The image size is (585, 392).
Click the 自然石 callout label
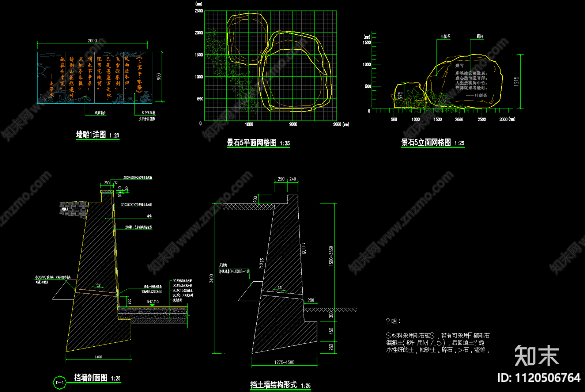[x=445, y=37]
